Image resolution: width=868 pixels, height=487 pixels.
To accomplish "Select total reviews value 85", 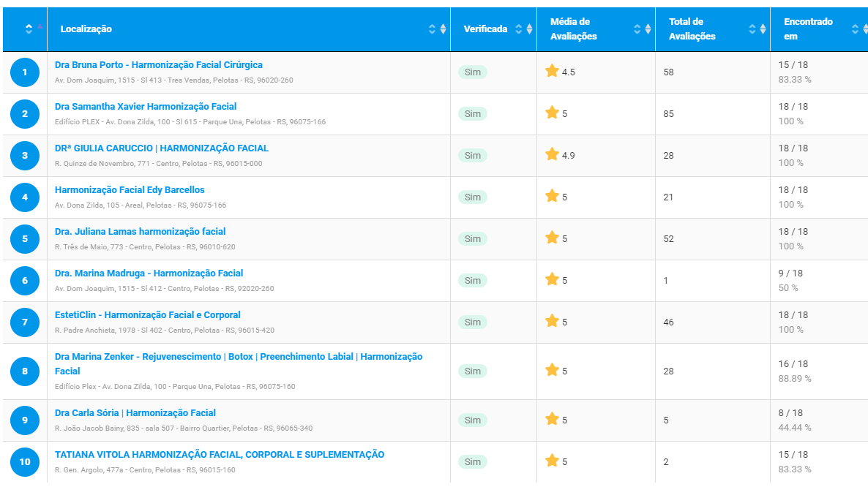I will tap(669, 114).
